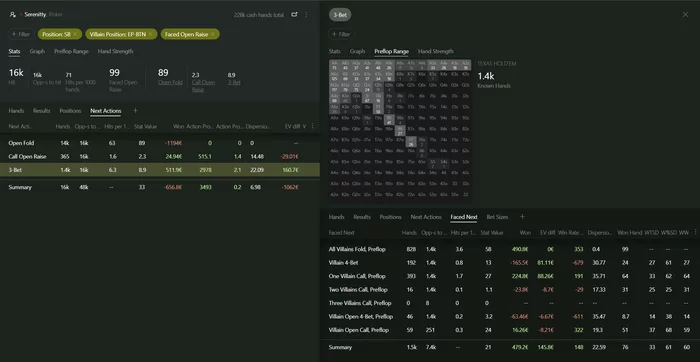
Task: Select the Villain 4-Bet row
Action: [510, 263]
